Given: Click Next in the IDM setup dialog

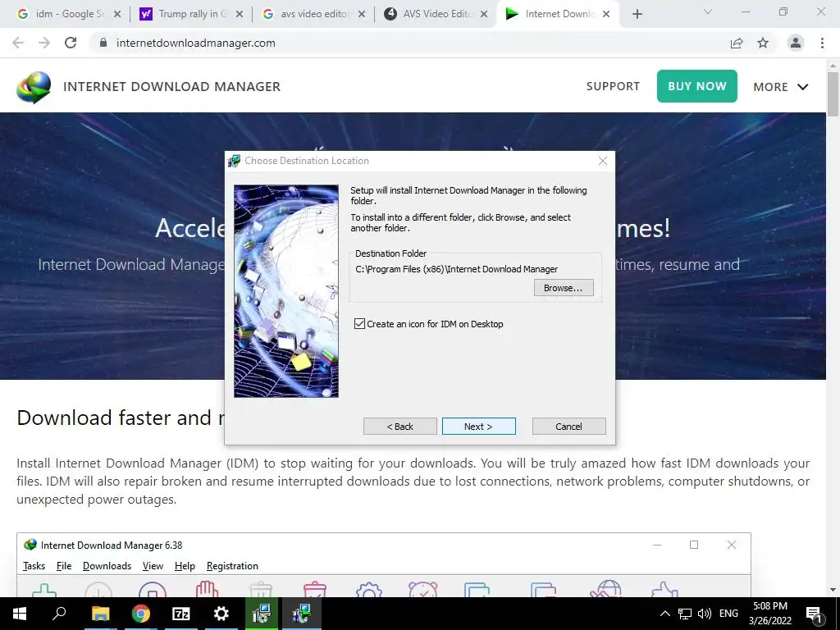Looking at the screenshot, I should click(x=478, y=427).
